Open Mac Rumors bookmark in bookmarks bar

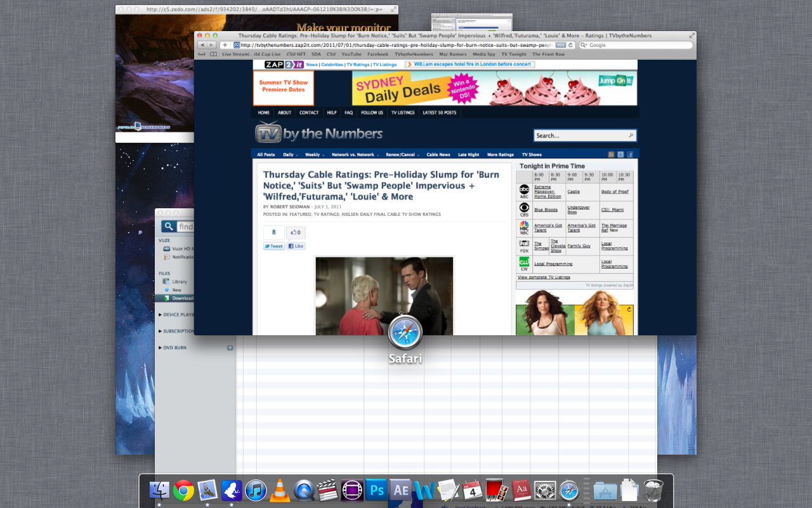[x=453, y=54]
